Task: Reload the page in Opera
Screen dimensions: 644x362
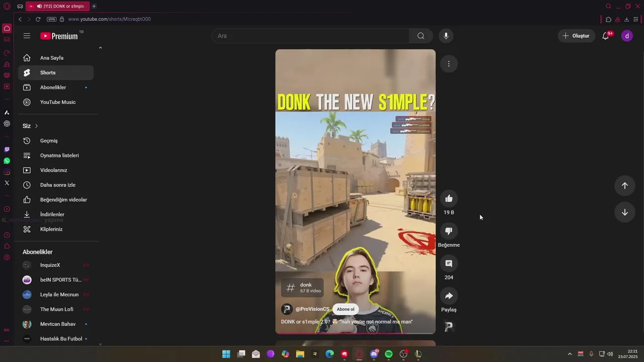Action: [x=38, y=19]
